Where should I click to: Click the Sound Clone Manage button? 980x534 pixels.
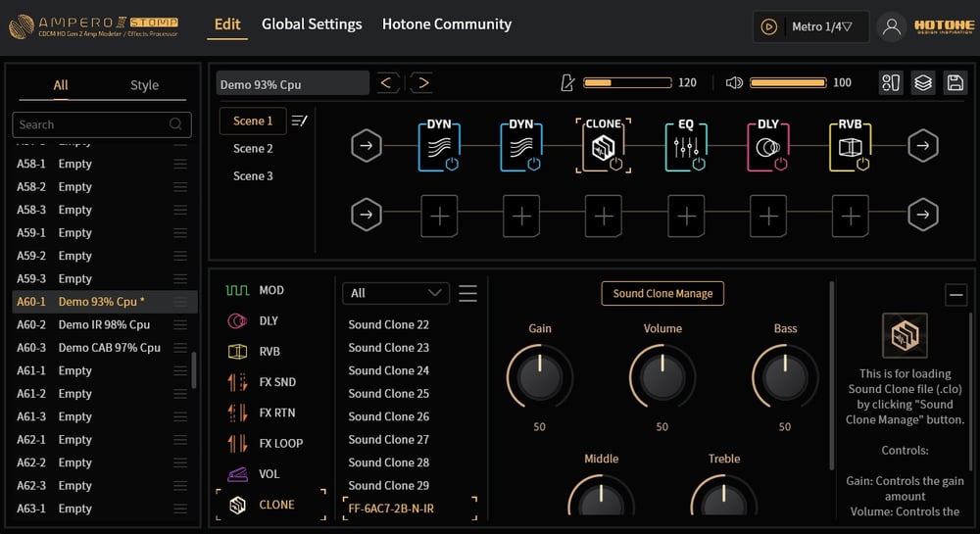pyautogui.click(x=662, y=294)
